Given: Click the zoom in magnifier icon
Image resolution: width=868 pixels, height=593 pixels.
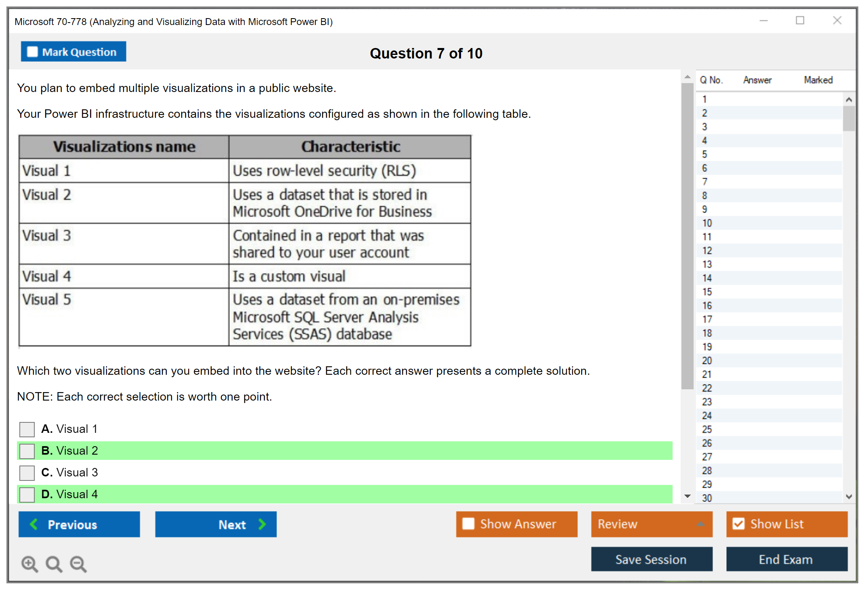Looking at the screenshot, I should [29, 564].
